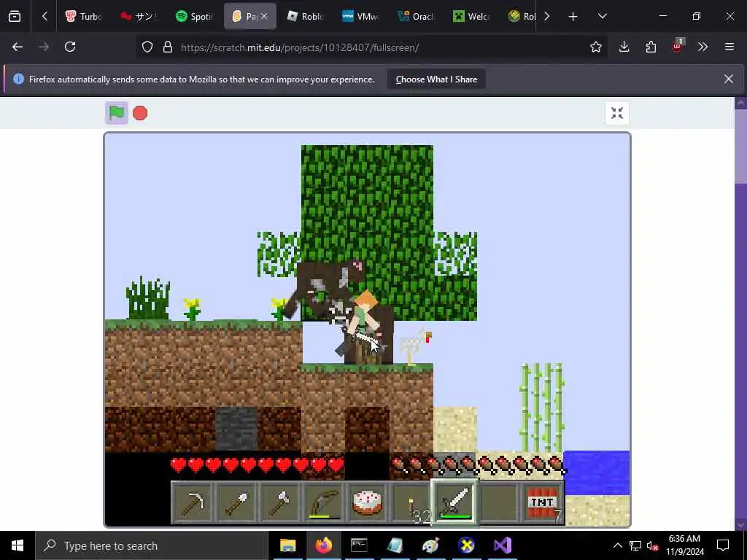Open the extensions puzzle icon
Screen dimensions: 747x560
[x=651, y=47]
